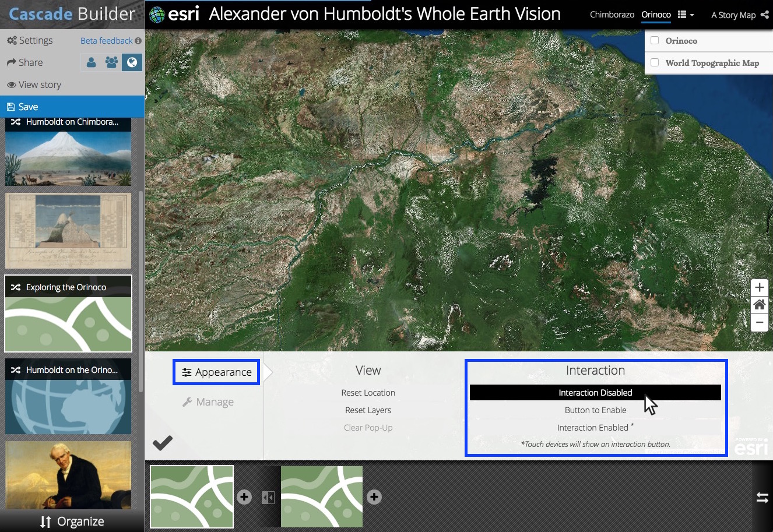Toggle the Orinoco layer checkbox
Viewport: 773px width, 532px height.
tap(655, 41)
